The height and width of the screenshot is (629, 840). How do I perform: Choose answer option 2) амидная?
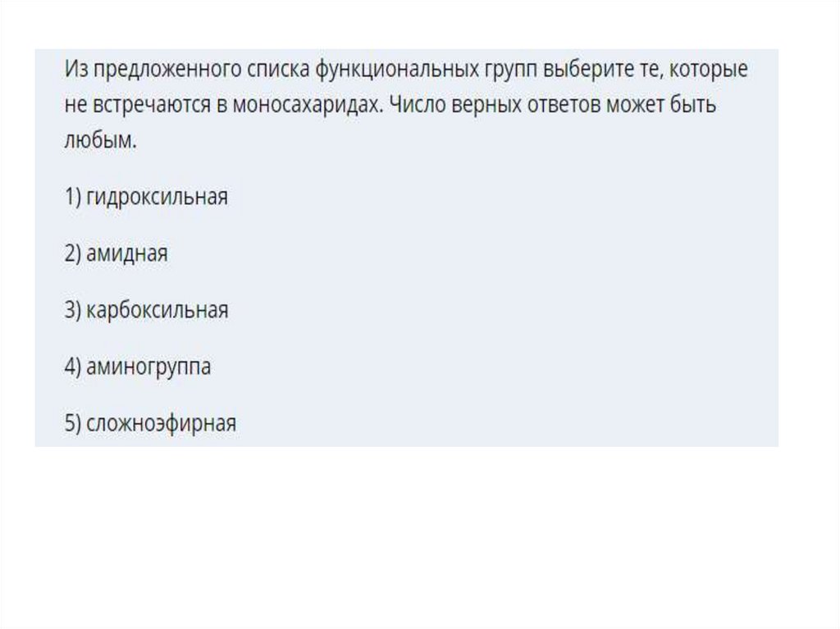[116, 254]
